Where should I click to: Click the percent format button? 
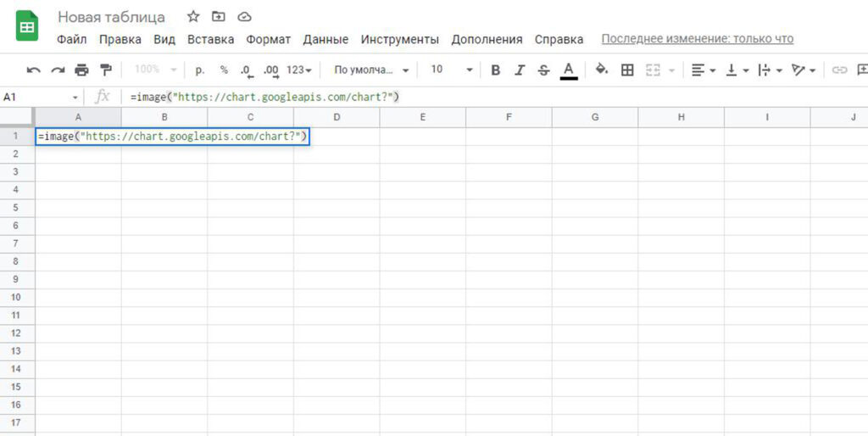(x=224, y=70)
